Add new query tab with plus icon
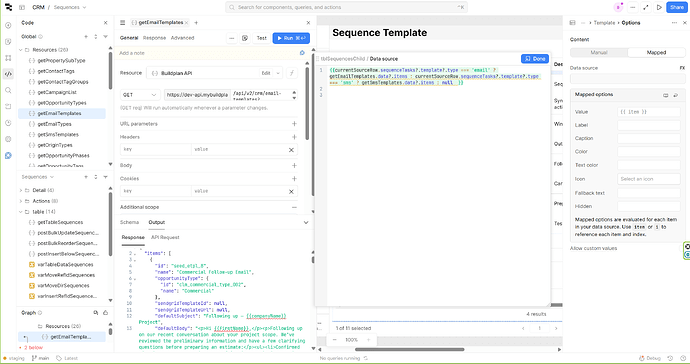Viewport: 690px width, 364px height. pos(196,22)
